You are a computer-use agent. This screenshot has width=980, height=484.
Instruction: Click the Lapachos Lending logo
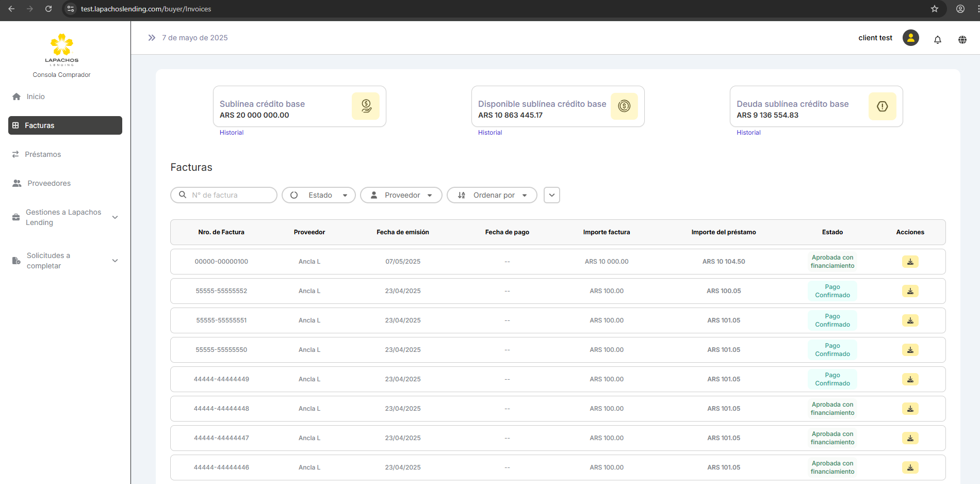point(61,50)
